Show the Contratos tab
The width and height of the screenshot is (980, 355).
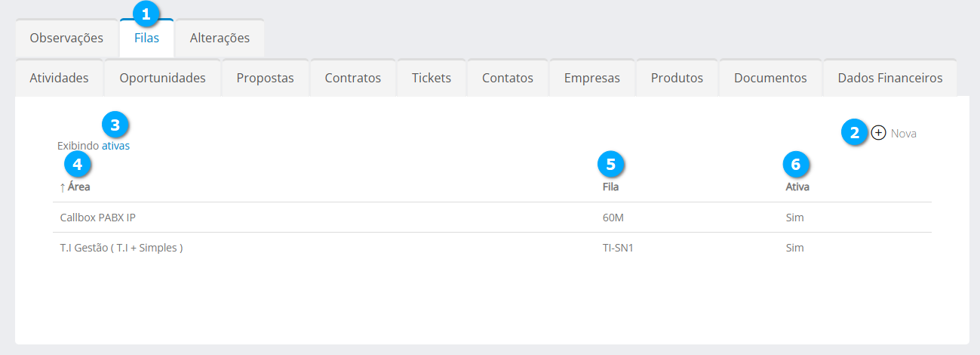tap(352, 78)
